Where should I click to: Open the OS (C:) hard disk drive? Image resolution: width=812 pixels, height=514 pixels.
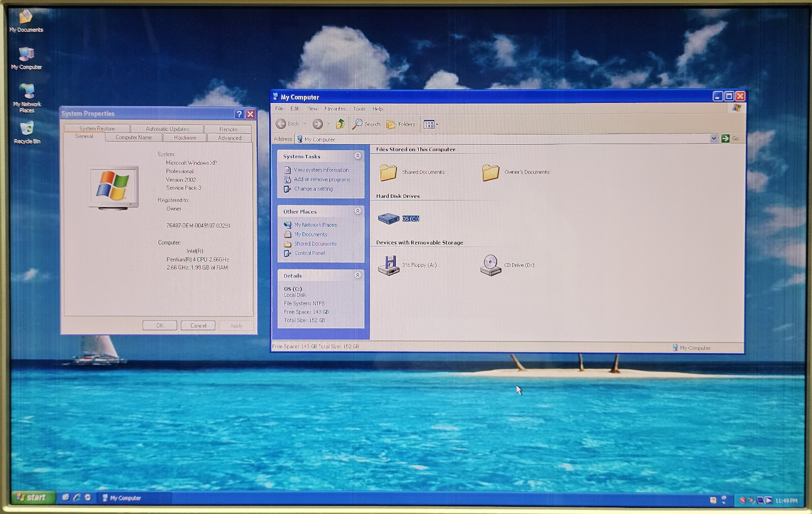coord(389,219)
